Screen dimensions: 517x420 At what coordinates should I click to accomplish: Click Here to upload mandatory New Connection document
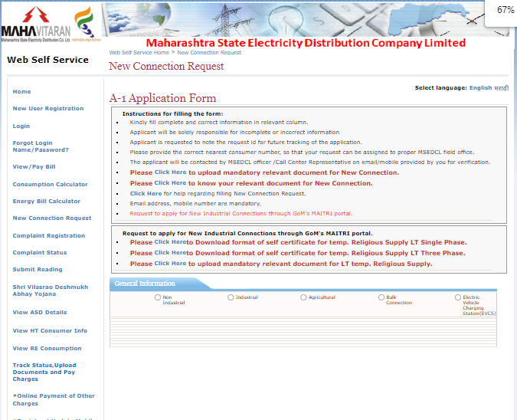tap(170, 172)
